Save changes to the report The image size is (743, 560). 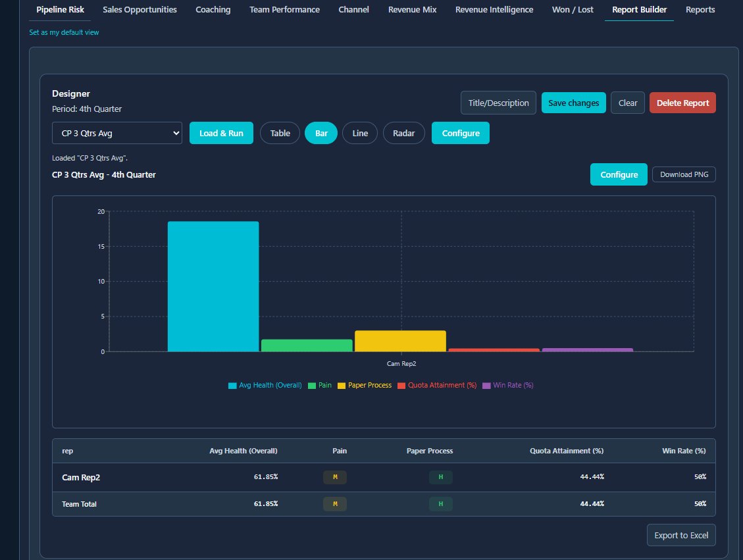coord(573,103)
